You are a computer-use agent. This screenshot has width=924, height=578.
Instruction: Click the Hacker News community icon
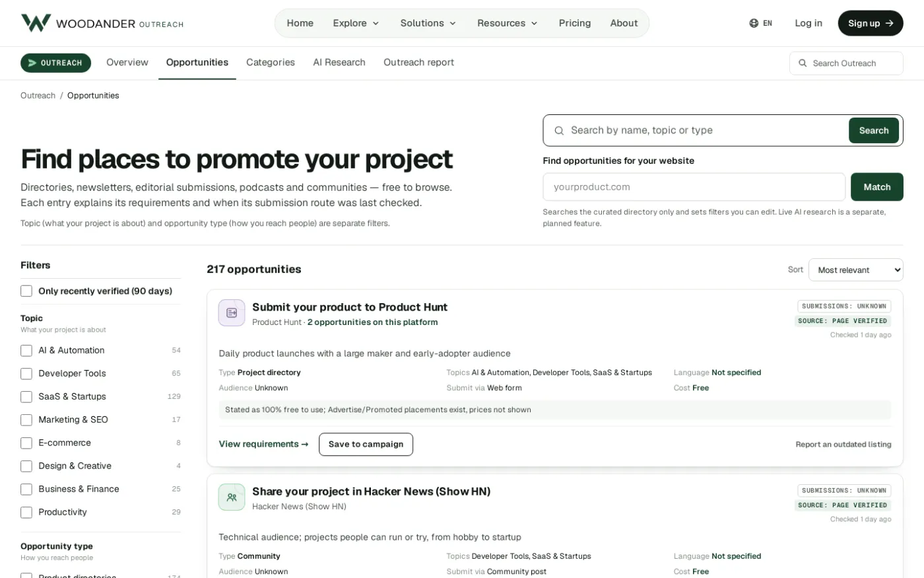(232, 497)
